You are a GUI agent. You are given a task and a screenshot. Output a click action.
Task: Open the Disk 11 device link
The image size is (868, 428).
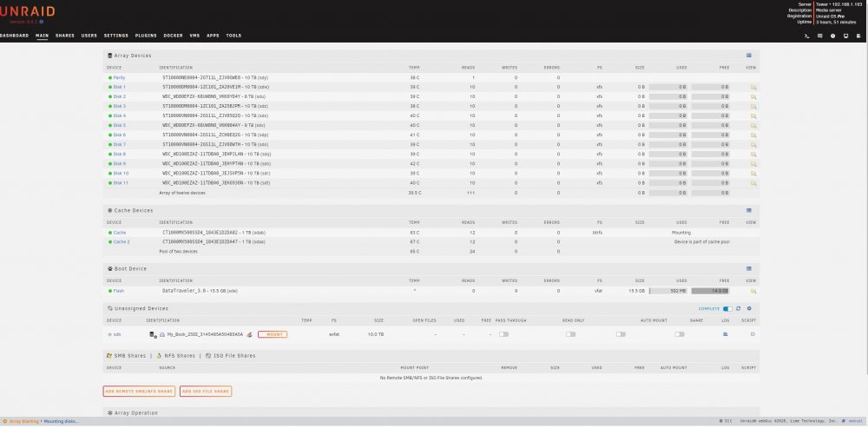121,182
